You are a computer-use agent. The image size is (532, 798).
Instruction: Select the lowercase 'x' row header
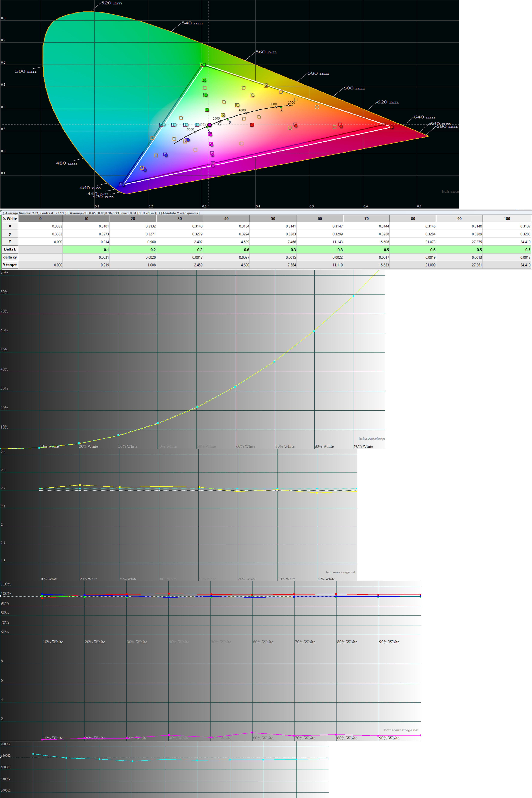coord(10,226)
